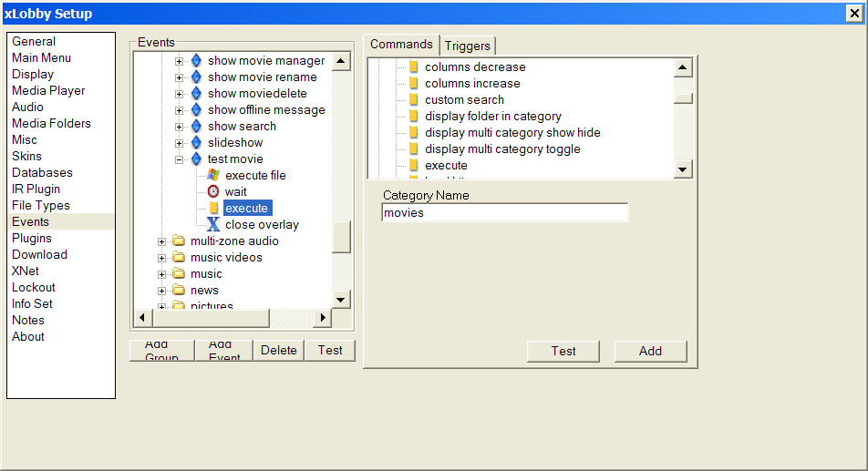
Task: Expand the show offline message node
Action: coord(179,110)
